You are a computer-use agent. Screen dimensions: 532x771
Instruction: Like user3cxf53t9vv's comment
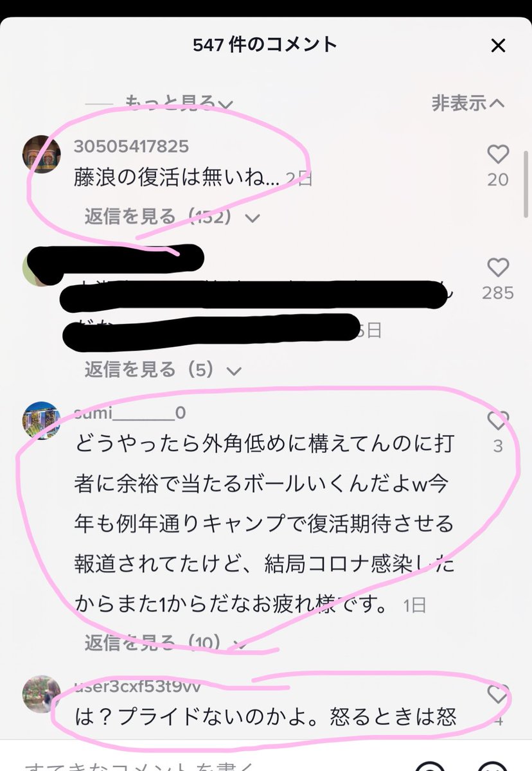[498, 694]
